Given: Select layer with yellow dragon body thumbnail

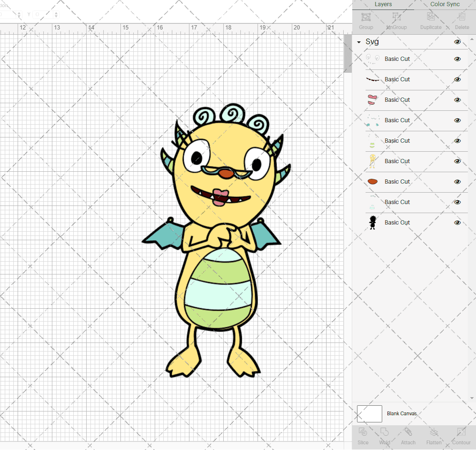Looking at the screenshot, I should pos(416,161).
